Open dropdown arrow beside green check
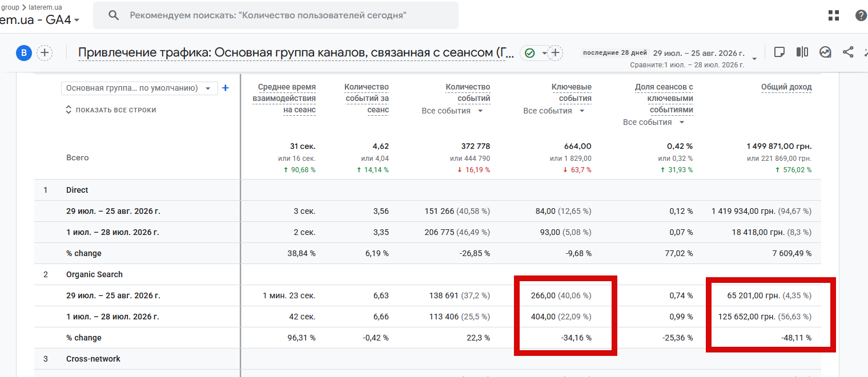 [544, 53]
